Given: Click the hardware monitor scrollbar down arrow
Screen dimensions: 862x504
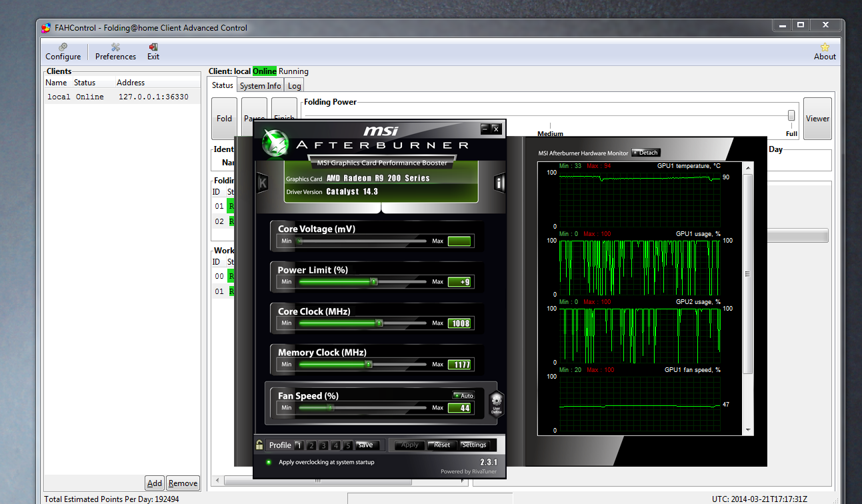Looking at the screenshot, I should (x=748, y=430).
